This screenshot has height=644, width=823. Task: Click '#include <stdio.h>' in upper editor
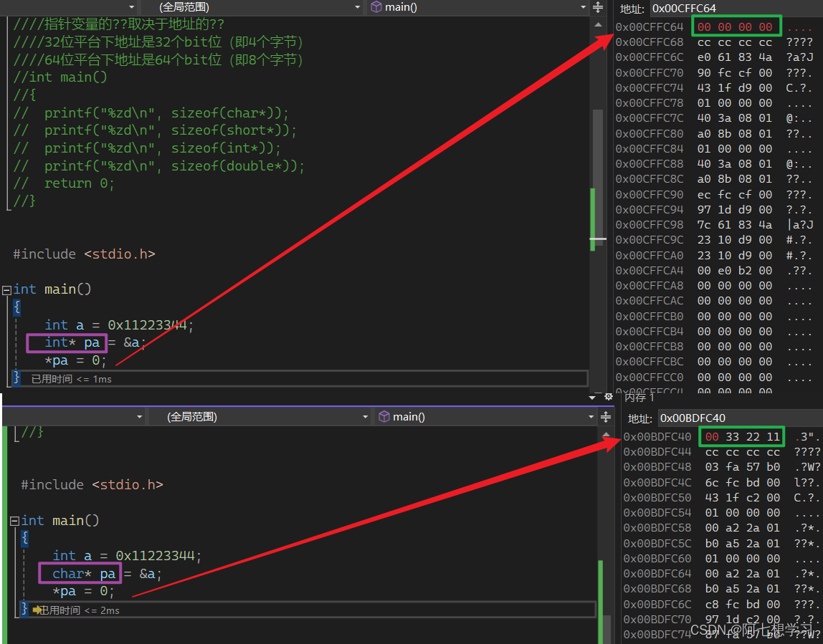tap(84, 254)
